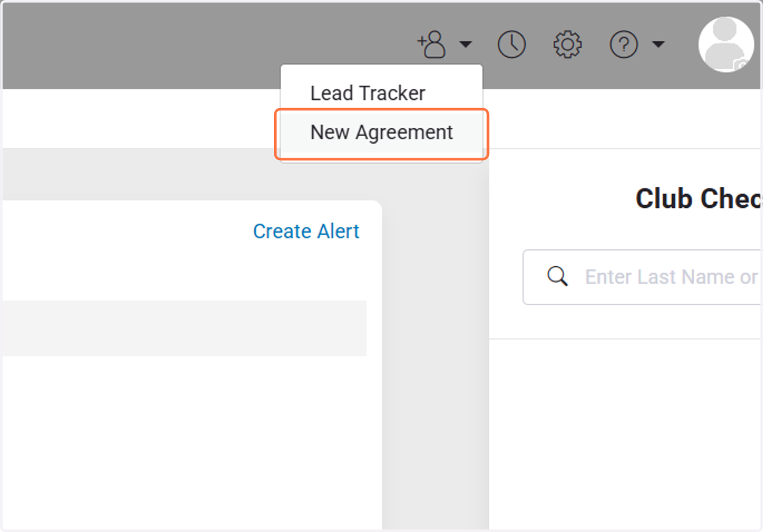Open the clock history icon

click(512, 44)
